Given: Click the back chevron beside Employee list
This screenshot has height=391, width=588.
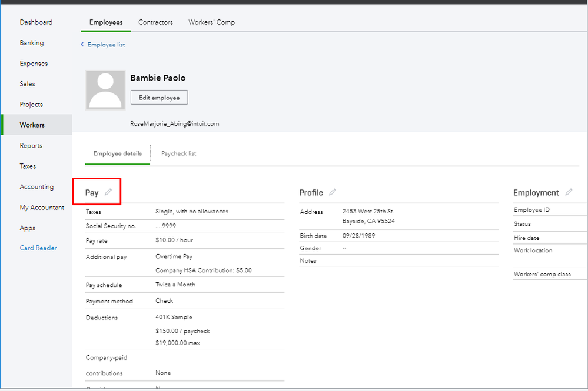Looking at the screenshot, I should coord(82,45).
